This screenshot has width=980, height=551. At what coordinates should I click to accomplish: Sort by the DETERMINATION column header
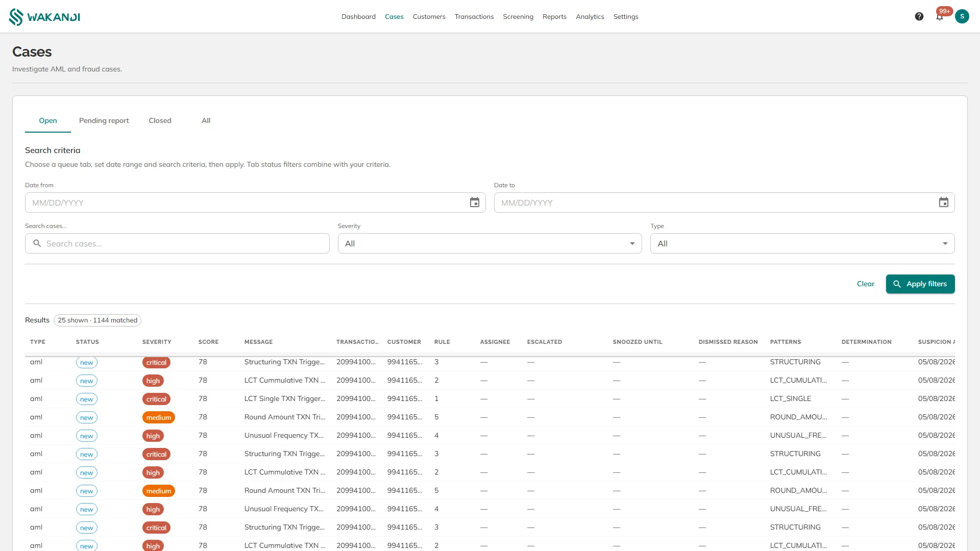click(866, 342)
